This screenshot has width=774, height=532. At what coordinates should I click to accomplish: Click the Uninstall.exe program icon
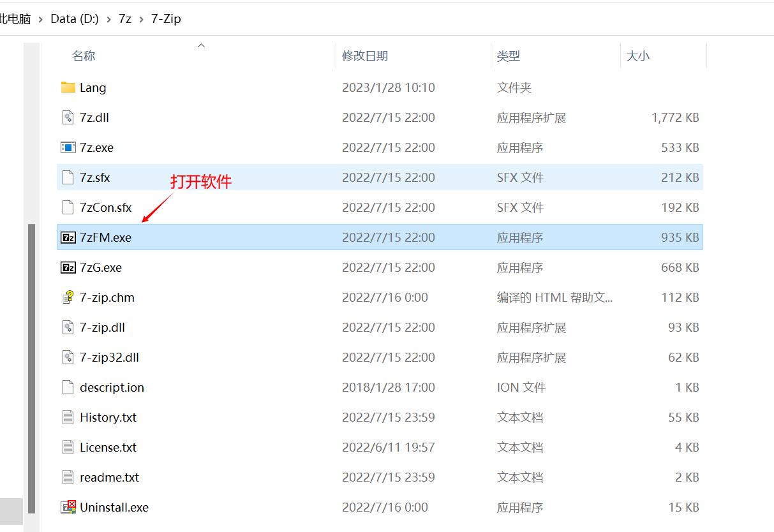coord(68,507)
